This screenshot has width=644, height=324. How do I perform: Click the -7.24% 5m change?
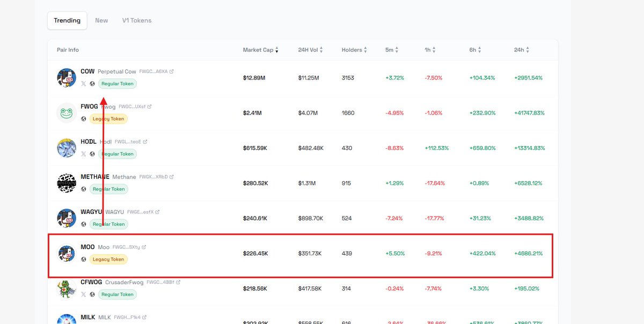pyautogui.click(x=394, y=219)
